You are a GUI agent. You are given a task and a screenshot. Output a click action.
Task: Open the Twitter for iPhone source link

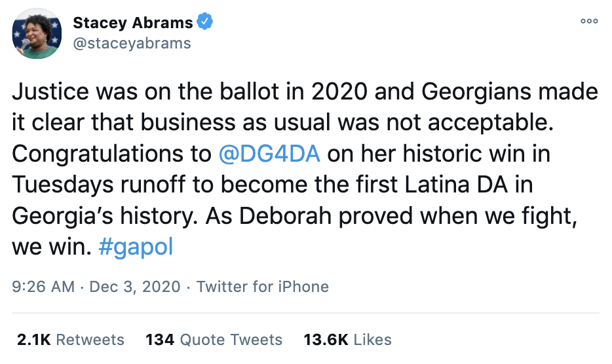pos(262,287)
